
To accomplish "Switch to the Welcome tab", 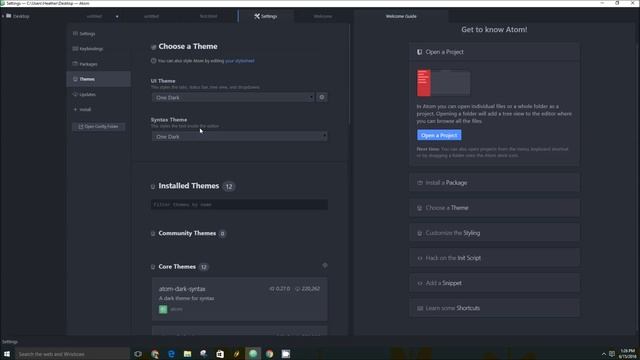I will [322, 16].
